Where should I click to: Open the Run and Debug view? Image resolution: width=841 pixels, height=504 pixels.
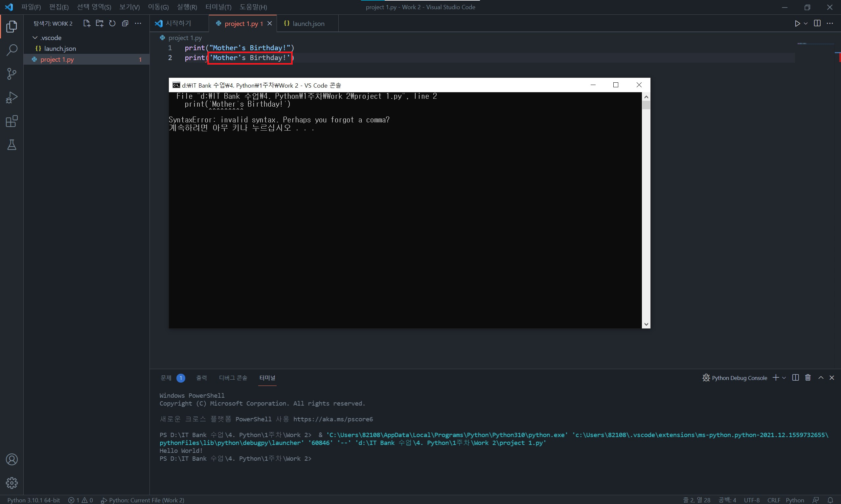tap(11, 97)
